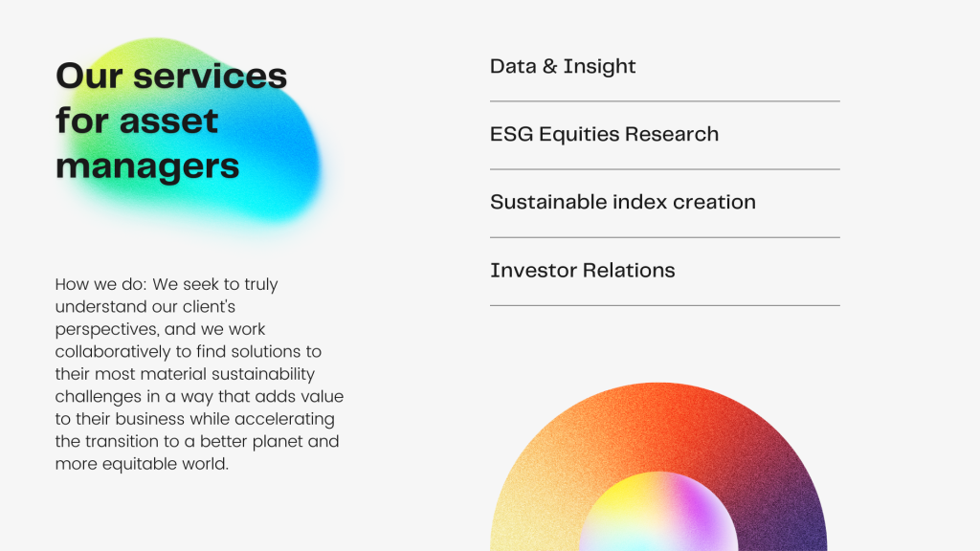Select the pastel inner circle graphic
Viewport: 980px width, 551px height.
(658, 517)
